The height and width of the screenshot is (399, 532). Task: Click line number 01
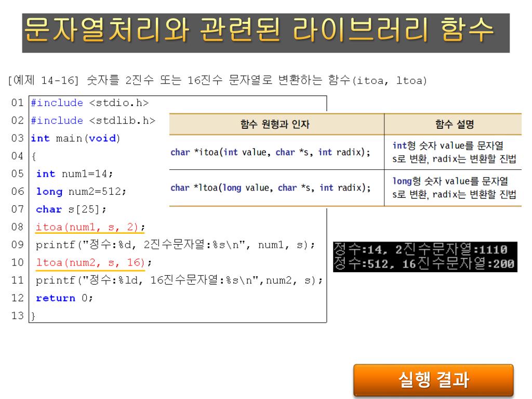[x=17, y=103]
